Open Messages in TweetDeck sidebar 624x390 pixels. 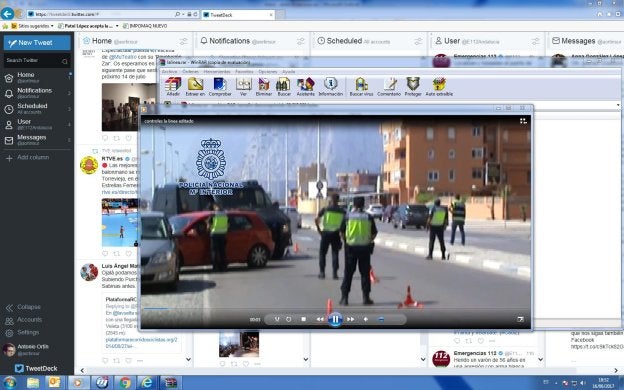(x=37, y=140)
